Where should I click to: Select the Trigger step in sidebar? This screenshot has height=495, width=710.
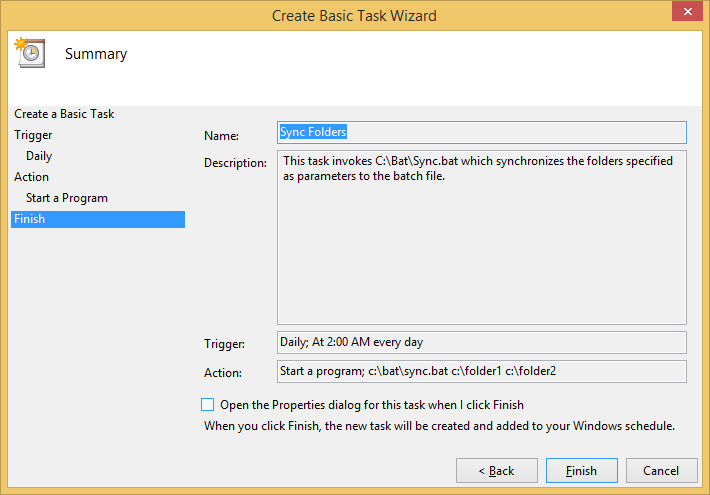(x=33, y=135)
